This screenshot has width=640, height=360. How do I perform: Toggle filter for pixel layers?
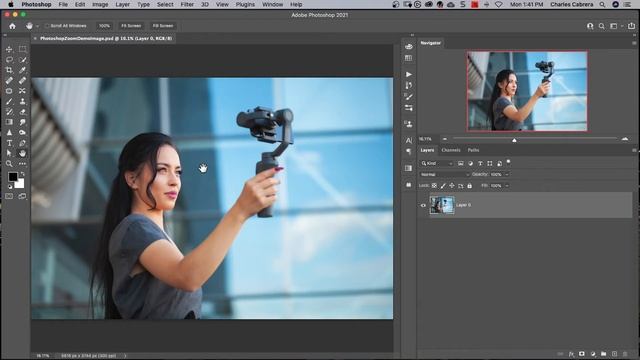[x=461, y=163]
